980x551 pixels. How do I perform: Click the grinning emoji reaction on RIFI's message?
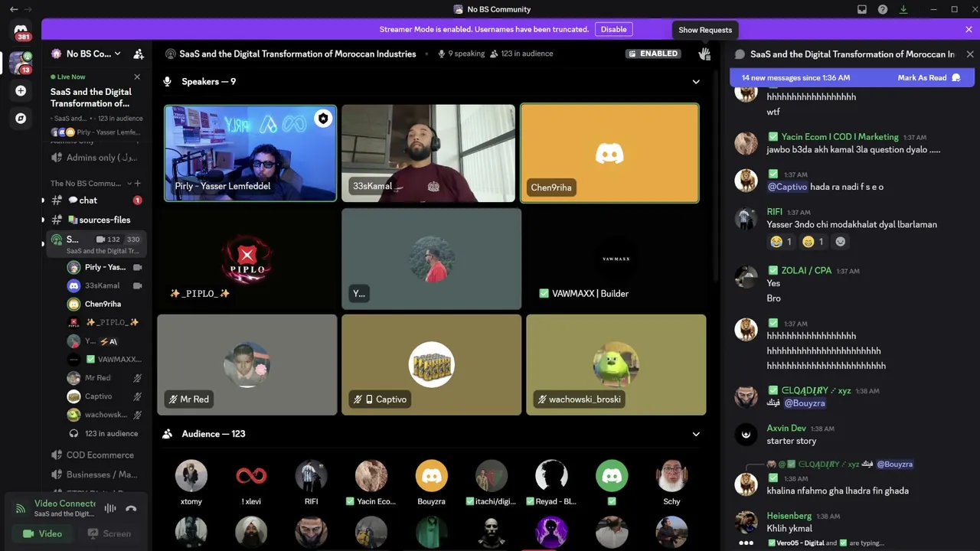(x=813, y=242)
